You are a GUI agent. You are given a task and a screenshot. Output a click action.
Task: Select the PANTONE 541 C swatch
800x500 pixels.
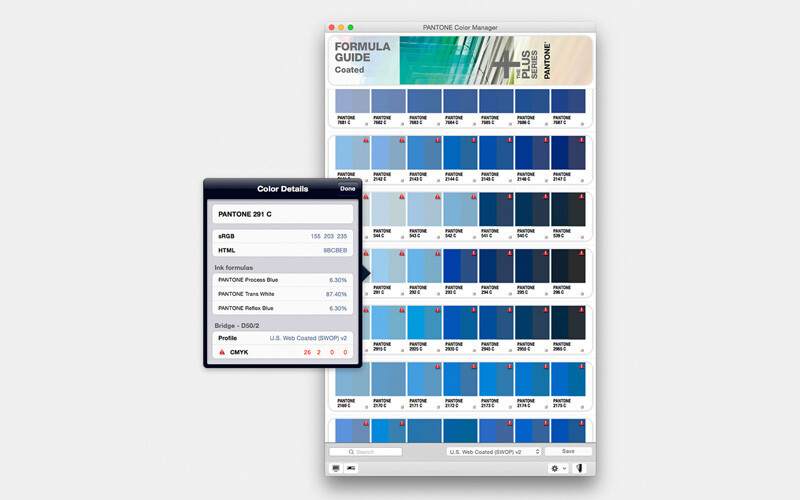click(496, 209)
